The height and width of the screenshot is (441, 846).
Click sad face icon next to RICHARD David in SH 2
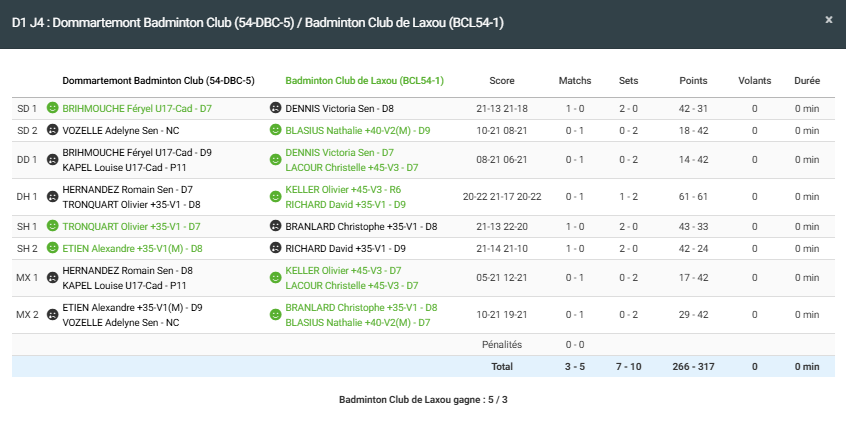click(x=275, y=248)
